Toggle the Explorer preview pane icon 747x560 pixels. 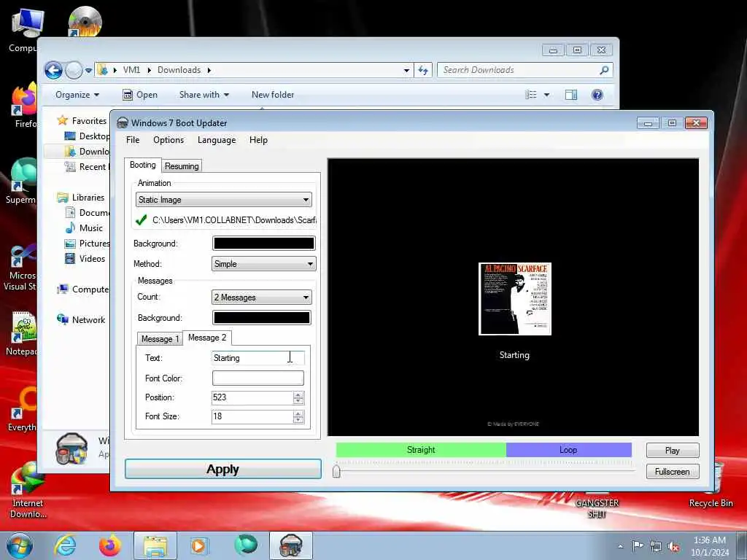(x=570, y=95)
